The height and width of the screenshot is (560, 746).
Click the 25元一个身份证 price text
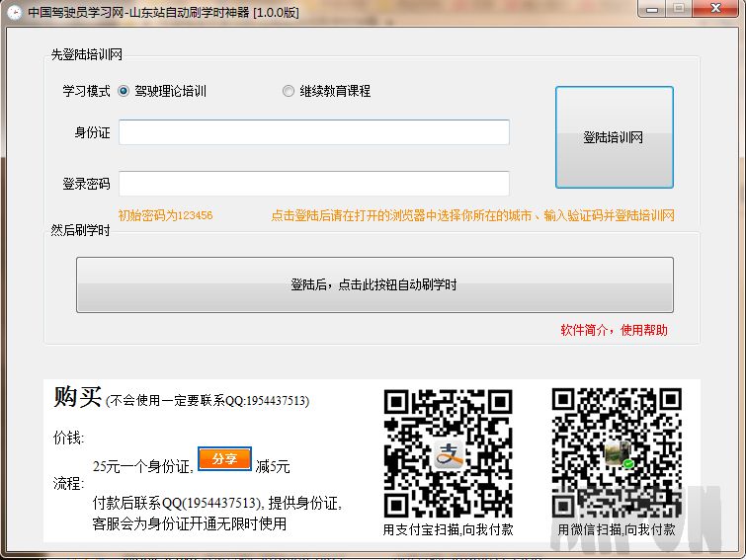click(x=142, y=466)
